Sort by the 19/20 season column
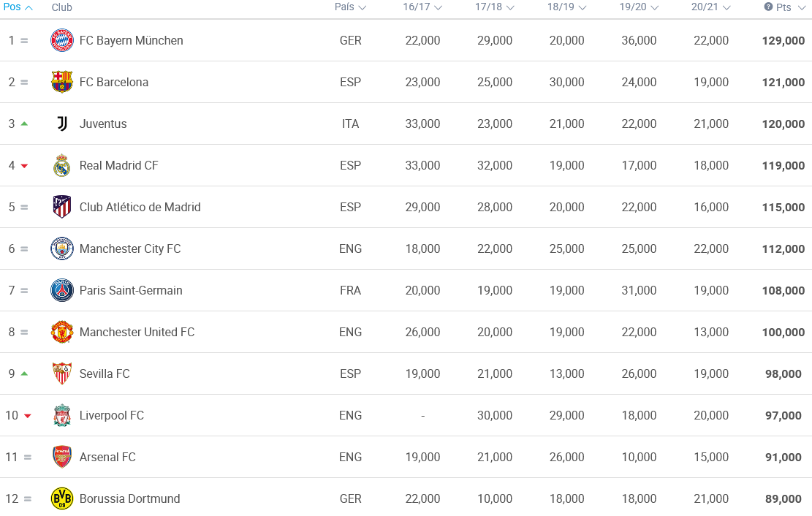 coord(639,7)
